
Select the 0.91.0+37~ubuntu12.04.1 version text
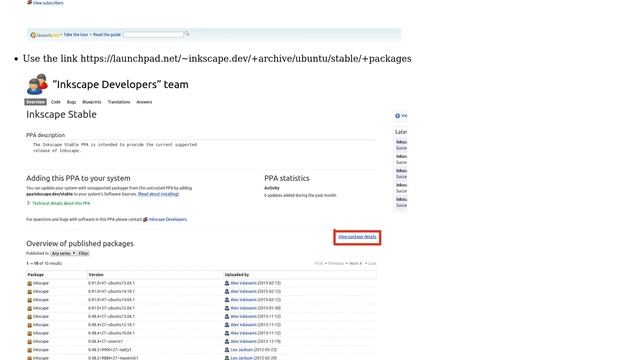(111, 309)
